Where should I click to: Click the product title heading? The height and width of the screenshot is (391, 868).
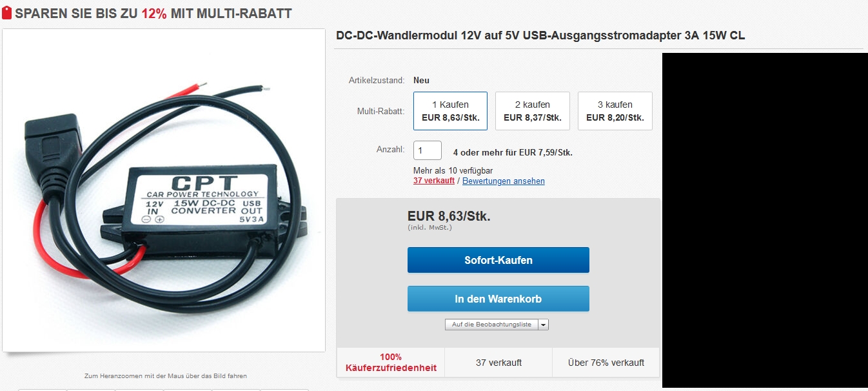pos(540,35)
